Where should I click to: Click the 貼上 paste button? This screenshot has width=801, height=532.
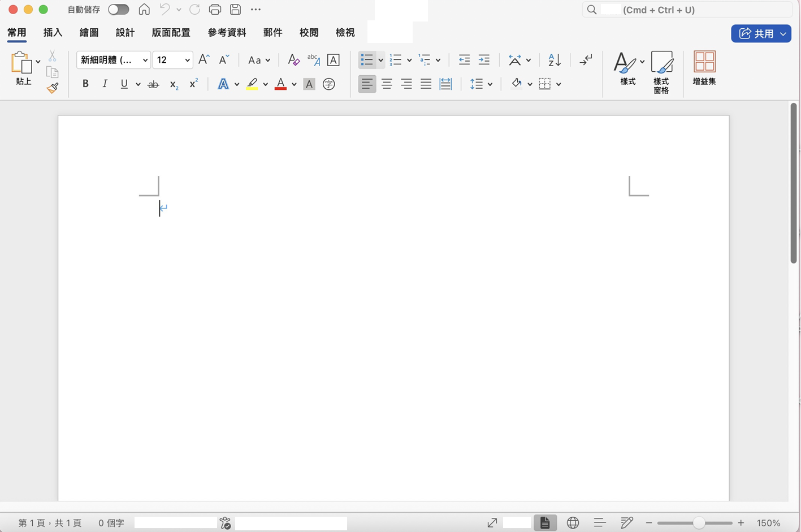(x=23, y=68)
